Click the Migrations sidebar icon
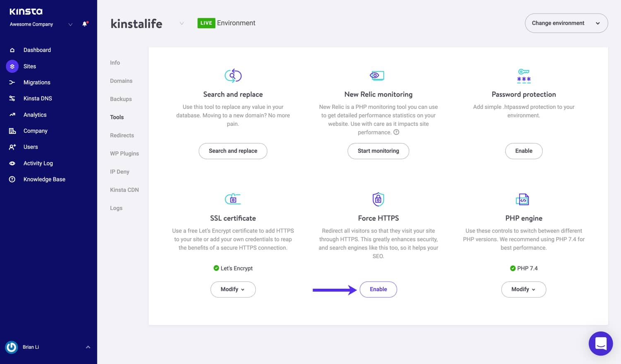 (12, 82)
